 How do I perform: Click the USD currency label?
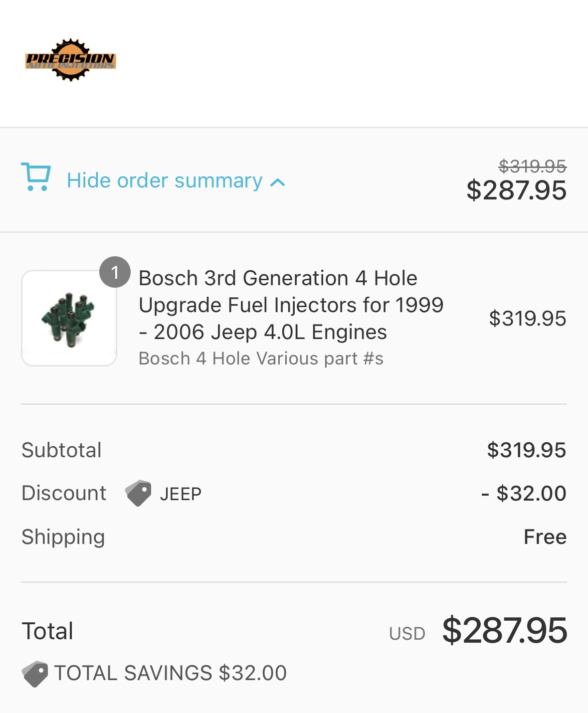point(407,634)
